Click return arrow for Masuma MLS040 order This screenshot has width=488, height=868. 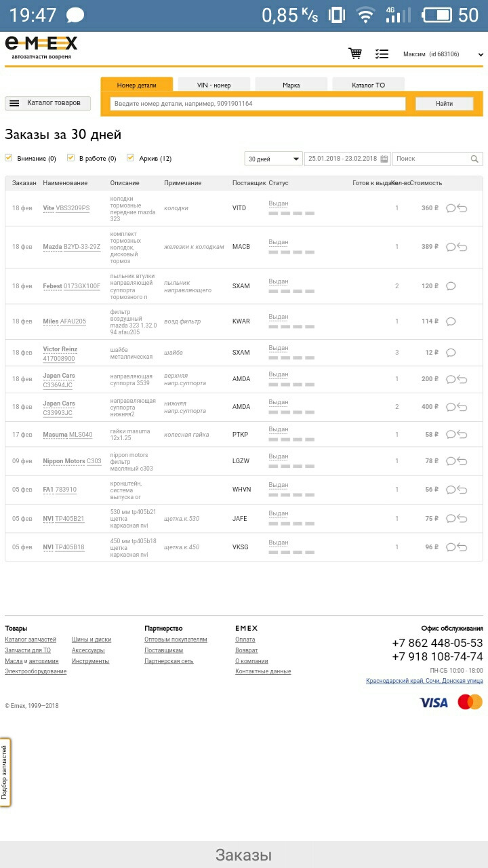coord(463,434)
